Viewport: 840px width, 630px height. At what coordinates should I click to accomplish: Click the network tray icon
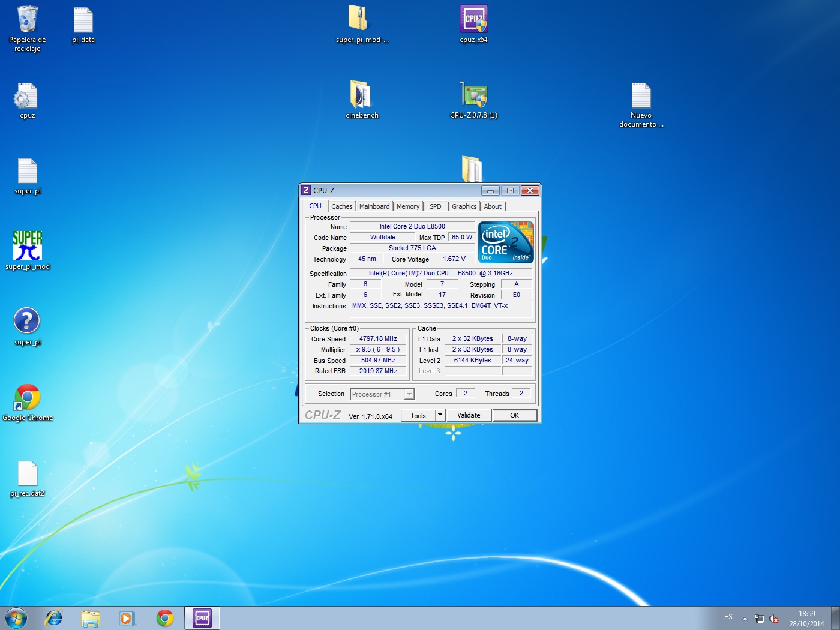point(760,619)
